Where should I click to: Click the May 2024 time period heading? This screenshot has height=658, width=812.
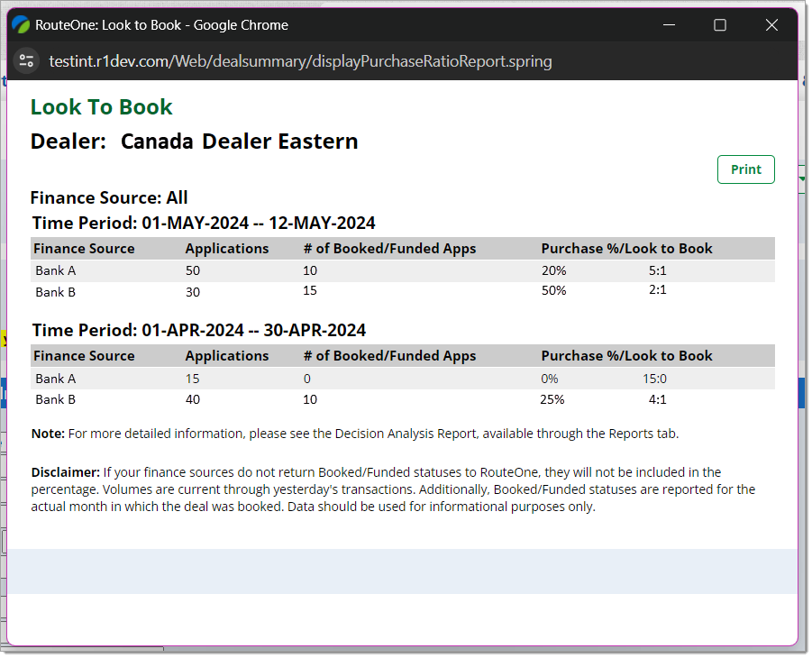[x=204, y=223]
